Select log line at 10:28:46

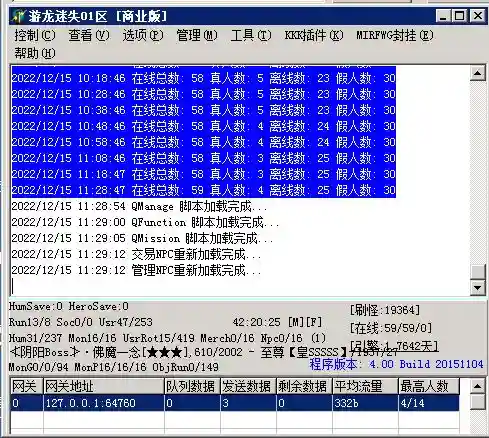click(203, 94)
